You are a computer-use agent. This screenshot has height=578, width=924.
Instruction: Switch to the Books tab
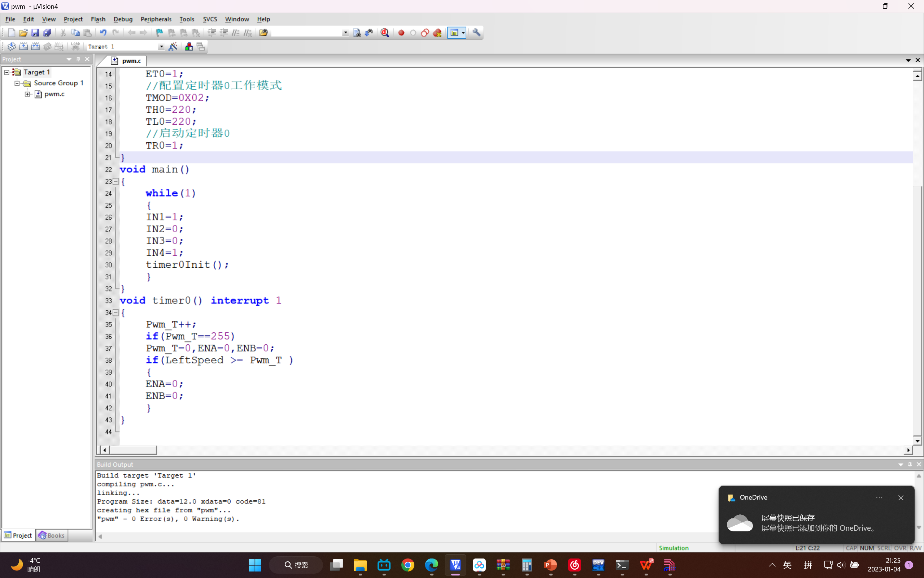pyautogui.click(x=52, y=536)
